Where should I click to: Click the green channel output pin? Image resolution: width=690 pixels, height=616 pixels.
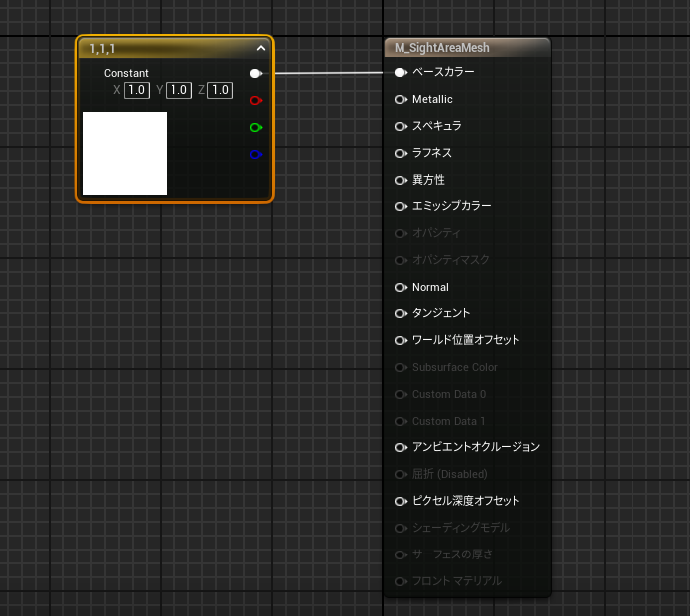pos(256,127)
